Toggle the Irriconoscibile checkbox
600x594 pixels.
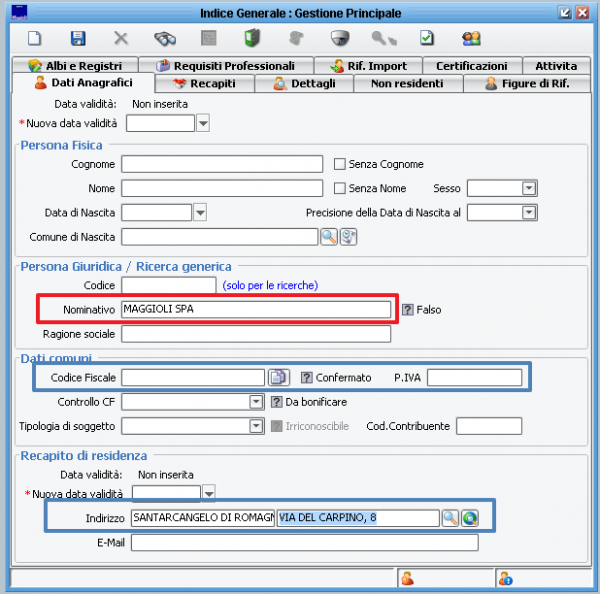click(277, 426)
